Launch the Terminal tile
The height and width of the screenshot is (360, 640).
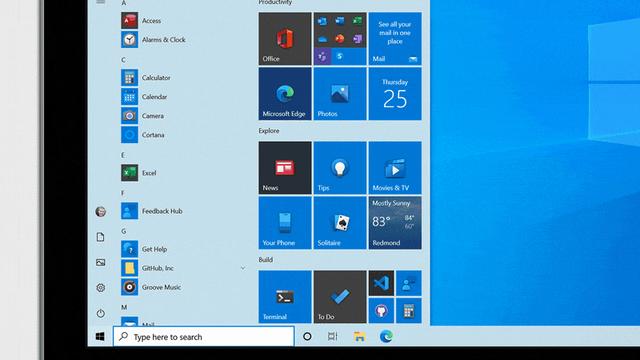point(285,297)
